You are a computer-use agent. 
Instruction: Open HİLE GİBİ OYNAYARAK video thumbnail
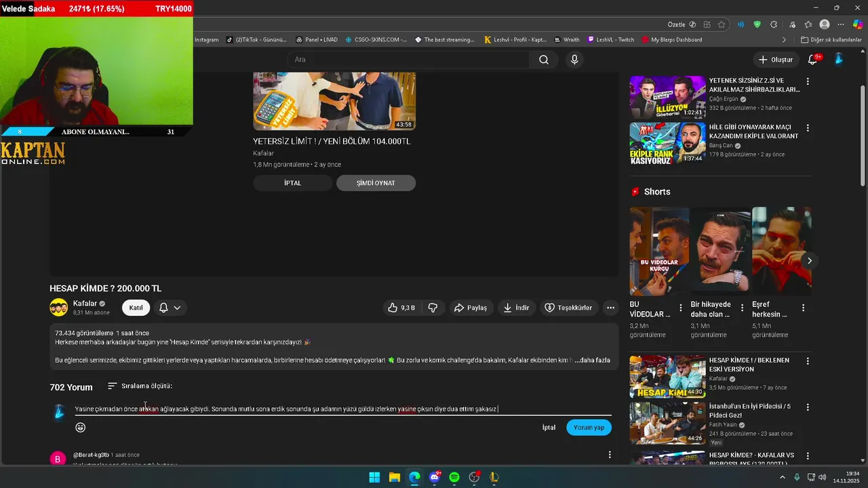668,143
